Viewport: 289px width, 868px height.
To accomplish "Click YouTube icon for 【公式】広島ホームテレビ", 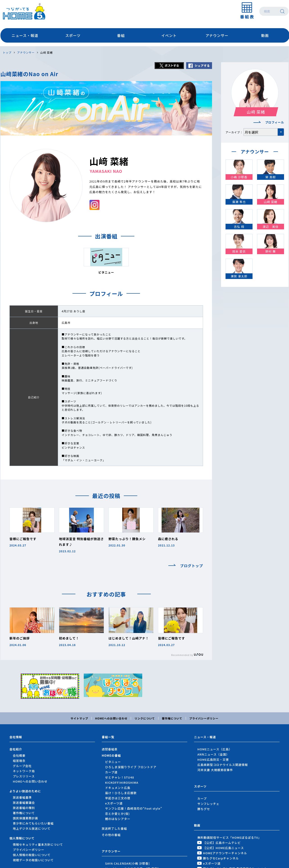I will pyautogui.click(x=199, y=842).
